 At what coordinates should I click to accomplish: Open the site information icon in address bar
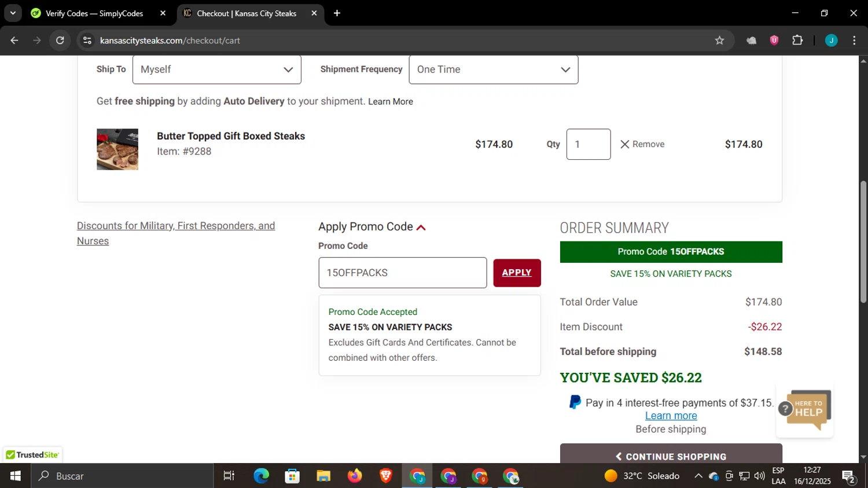[x=87, y=41]
